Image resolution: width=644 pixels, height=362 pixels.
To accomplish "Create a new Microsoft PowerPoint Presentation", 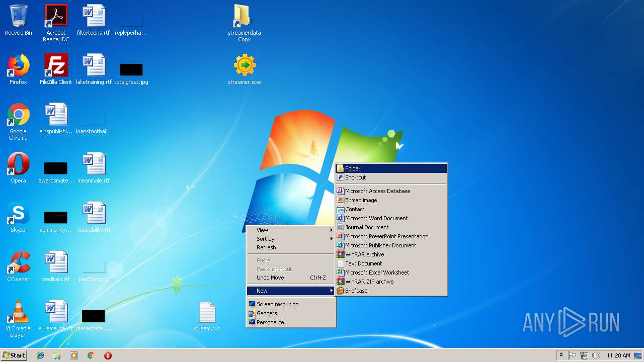I will (391, 236).
